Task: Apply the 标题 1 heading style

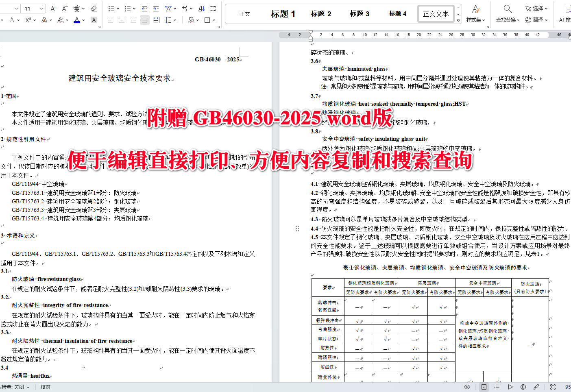Action: click(x=283, y=13)
